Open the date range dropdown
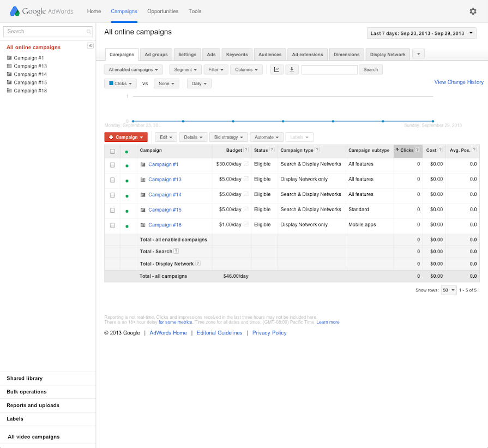This screenshot has height=448, width=488. (421, 33)
